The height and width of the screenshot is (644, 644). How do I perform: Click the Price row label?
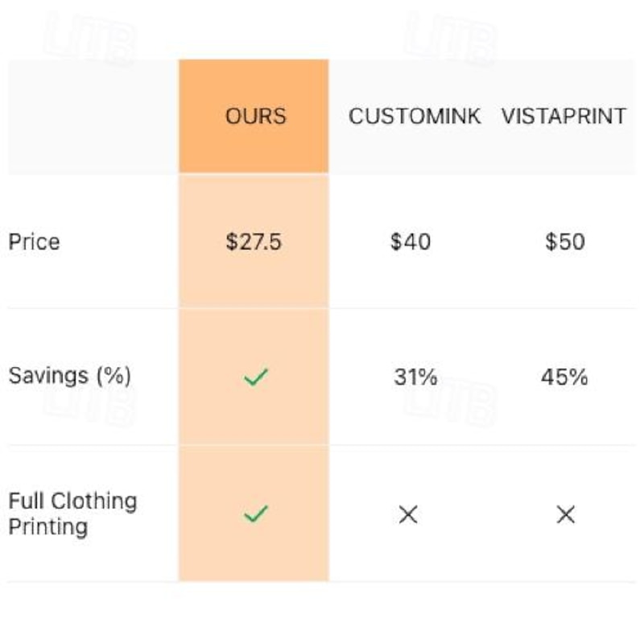pos(34,242)
